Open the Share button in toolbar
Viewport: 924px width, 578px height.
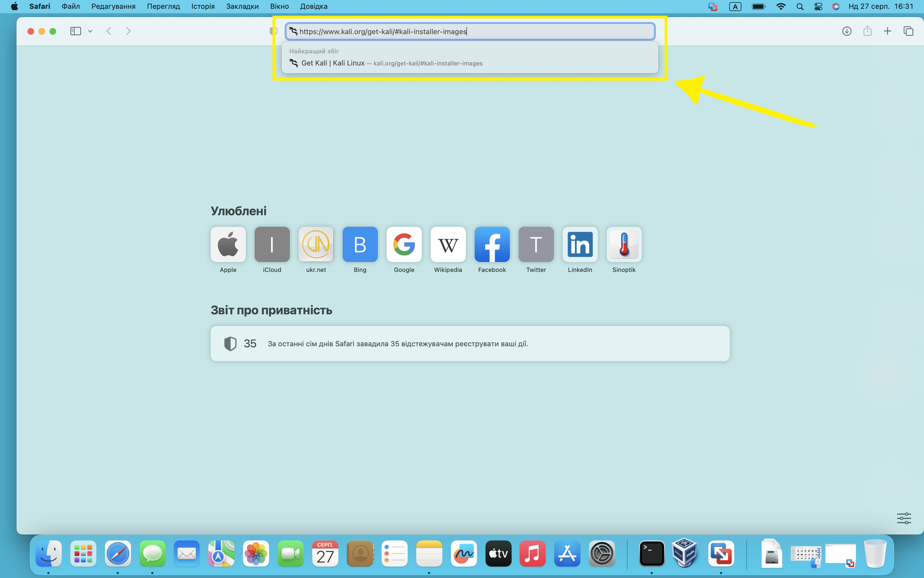[x=867, y=31]
